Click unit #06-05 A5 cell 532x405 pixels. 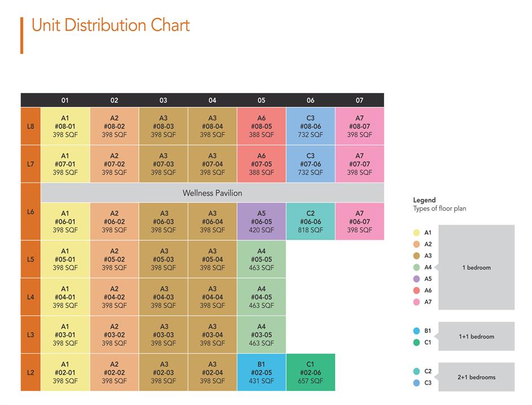tap(261, 221)
